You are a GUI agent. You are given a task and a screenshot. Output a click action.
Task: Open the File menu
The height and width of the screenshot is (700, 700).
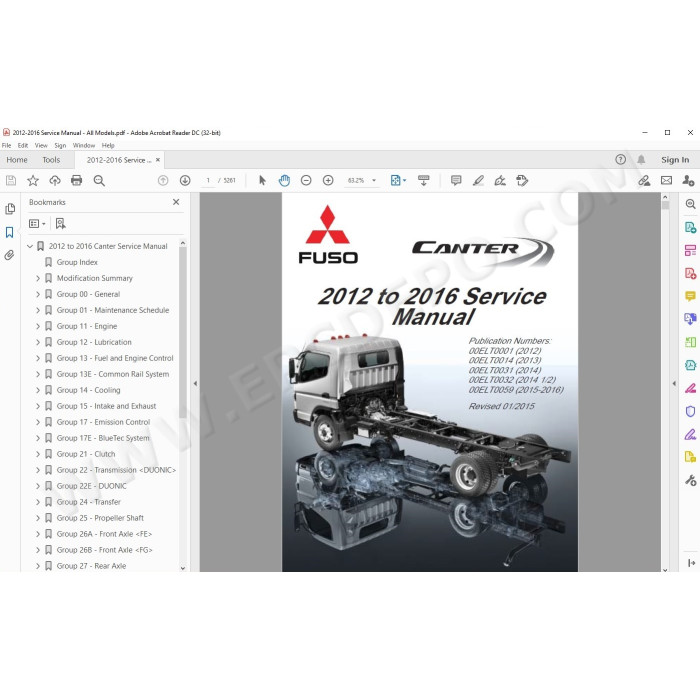tap(6, 145)
